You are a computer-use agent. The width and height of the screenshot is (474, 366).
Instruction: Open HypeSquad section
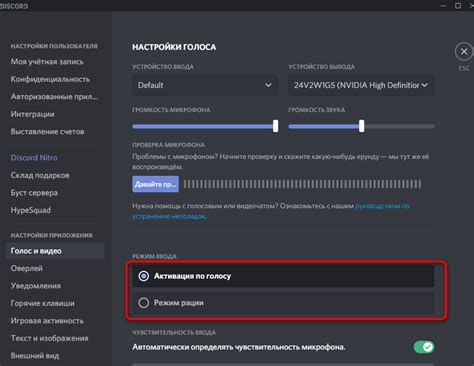point(31,210)
